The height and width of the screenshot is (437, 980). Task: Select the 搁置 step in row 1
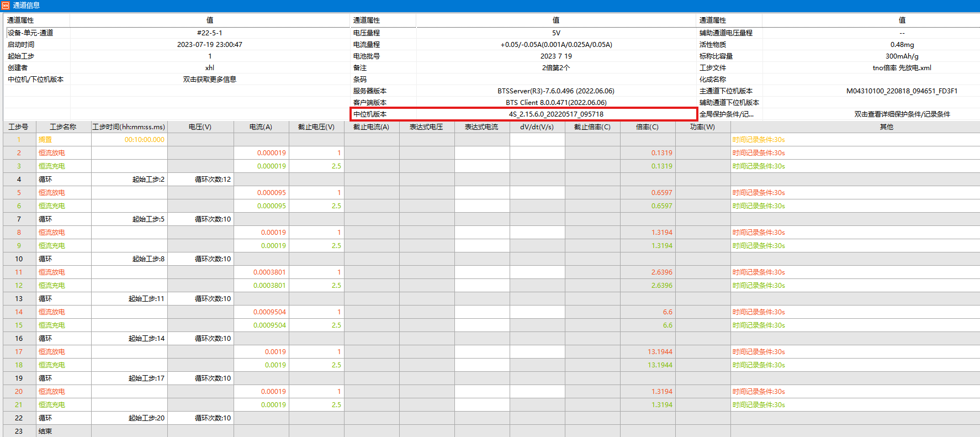(x=45, y=140)
